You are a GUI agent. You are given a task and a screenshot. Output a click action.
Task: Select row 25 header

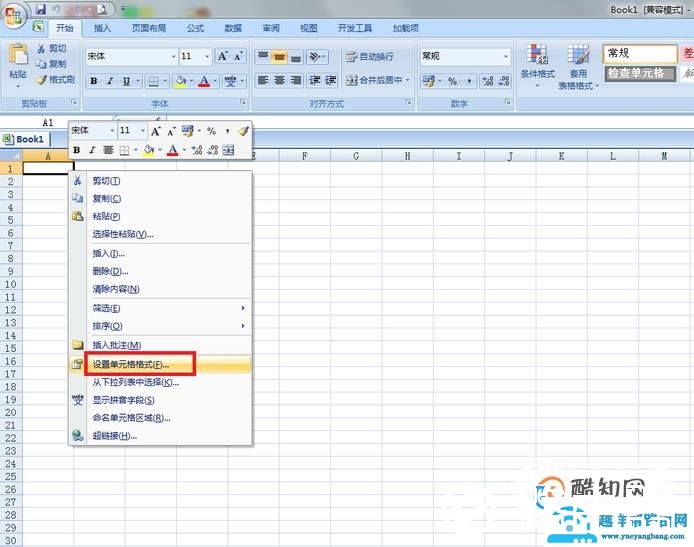[11, 477]
